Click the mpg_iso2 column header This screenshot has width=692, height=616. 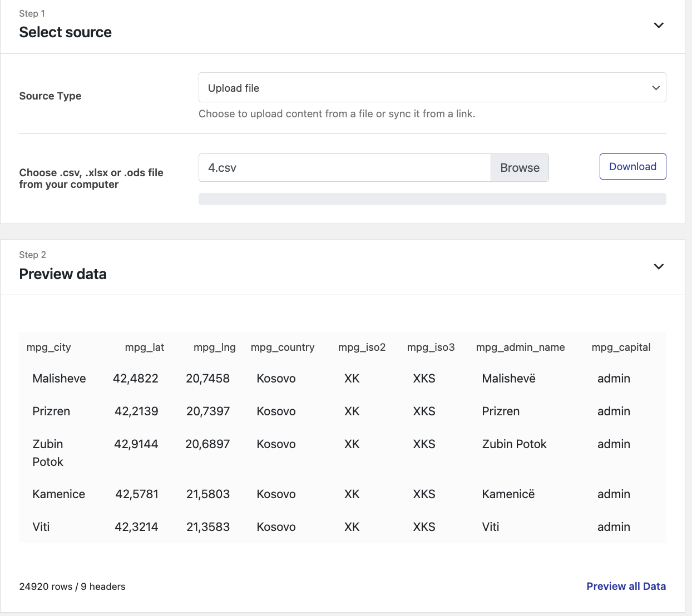coord(362,347)
